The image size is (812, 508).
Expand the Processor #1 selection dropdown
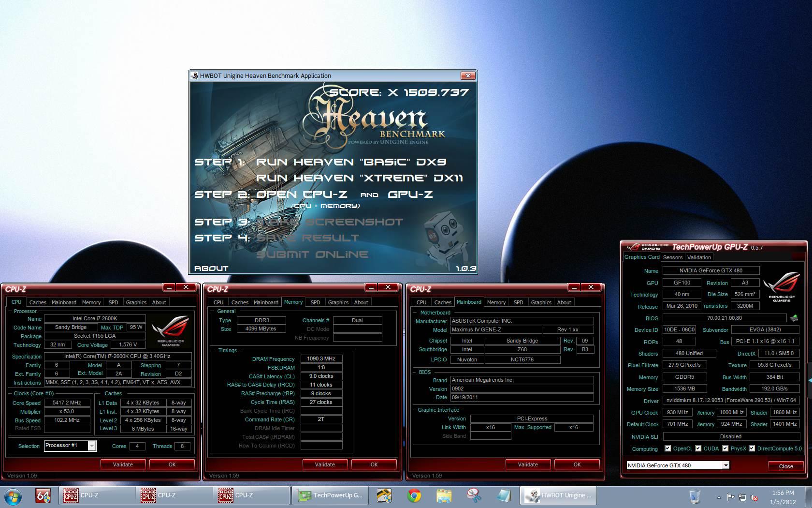tap(91, 446)
